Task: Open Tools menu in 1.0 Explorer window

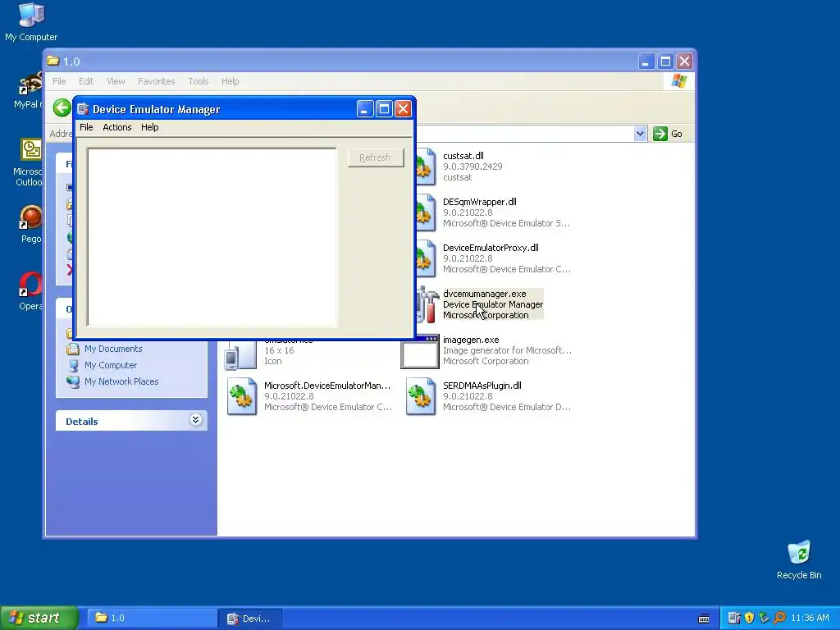Action: pos(199,81)
